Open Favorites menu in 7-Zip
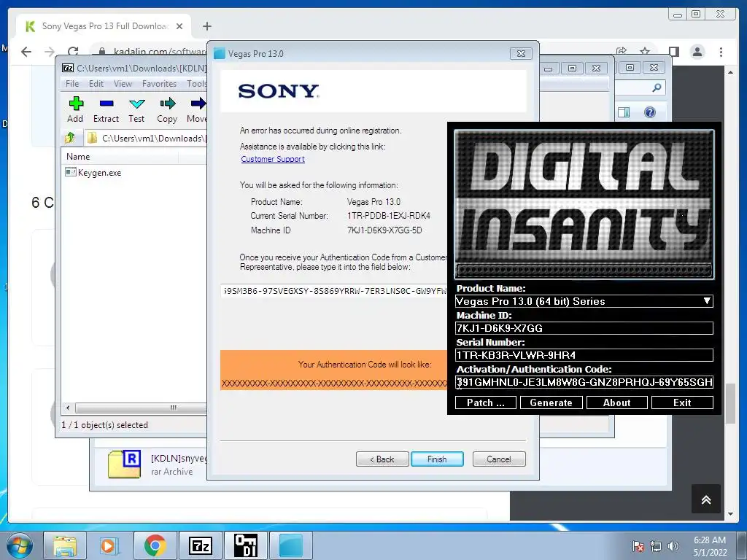 [159, 84]
